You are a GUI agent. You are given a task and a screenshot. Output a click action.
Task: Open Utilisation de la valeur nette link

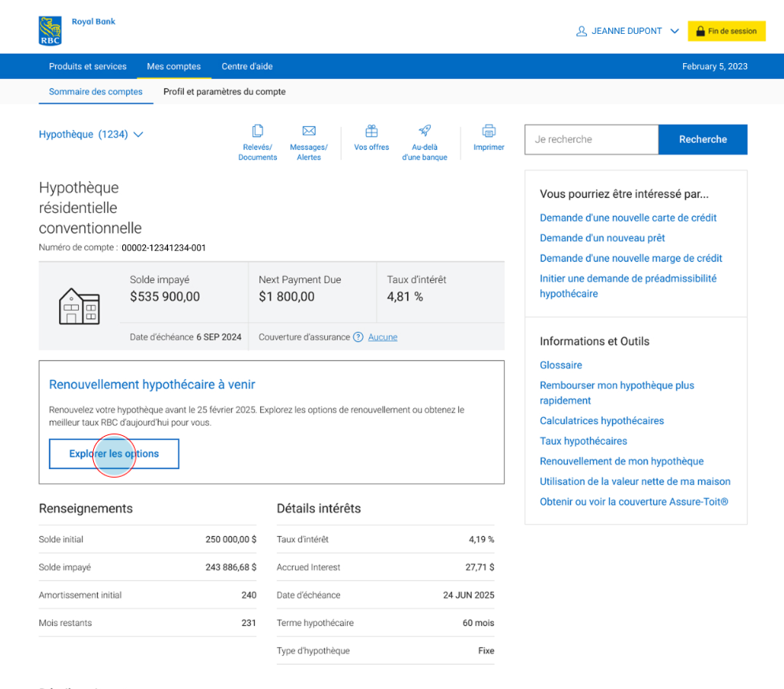(635, 482)
